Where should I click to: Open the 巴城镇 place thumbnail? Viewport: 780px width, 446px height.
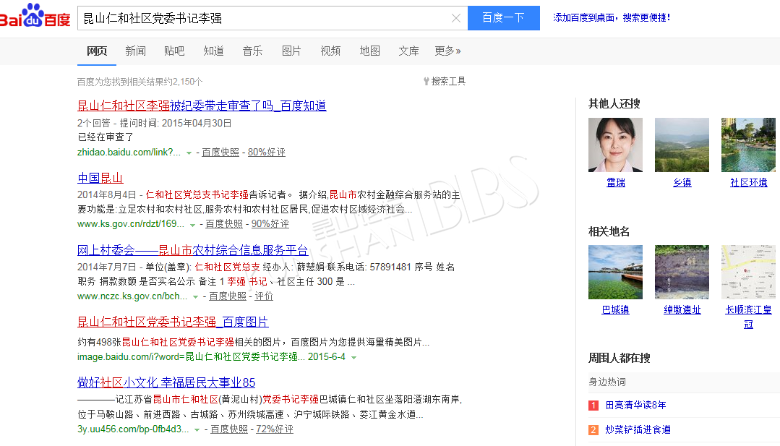coord(615,272)
